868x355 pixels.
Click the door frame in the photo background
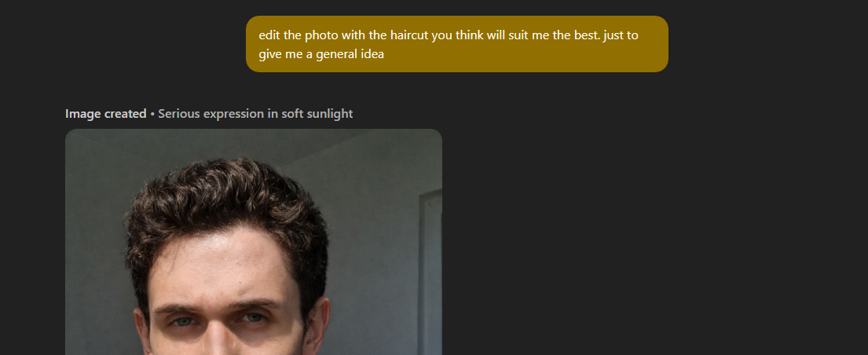pyautogui.click(x=430, y=272)
